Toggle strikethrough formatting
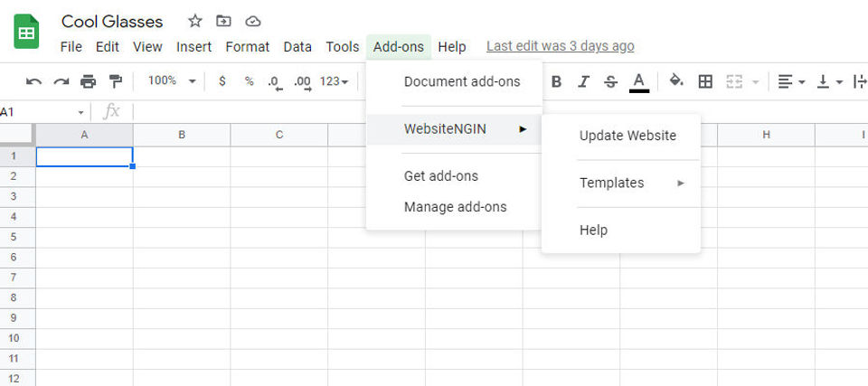 610,82
